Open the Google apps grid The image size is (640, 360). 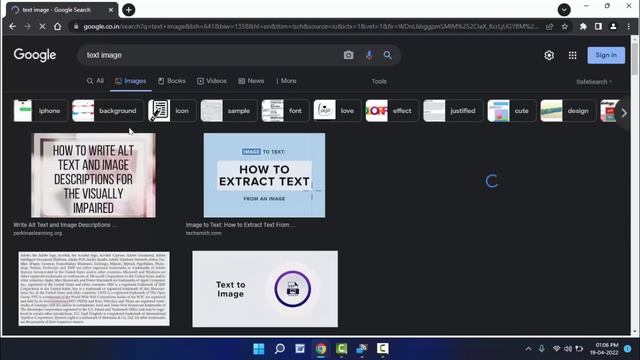[x=572, y=55]
